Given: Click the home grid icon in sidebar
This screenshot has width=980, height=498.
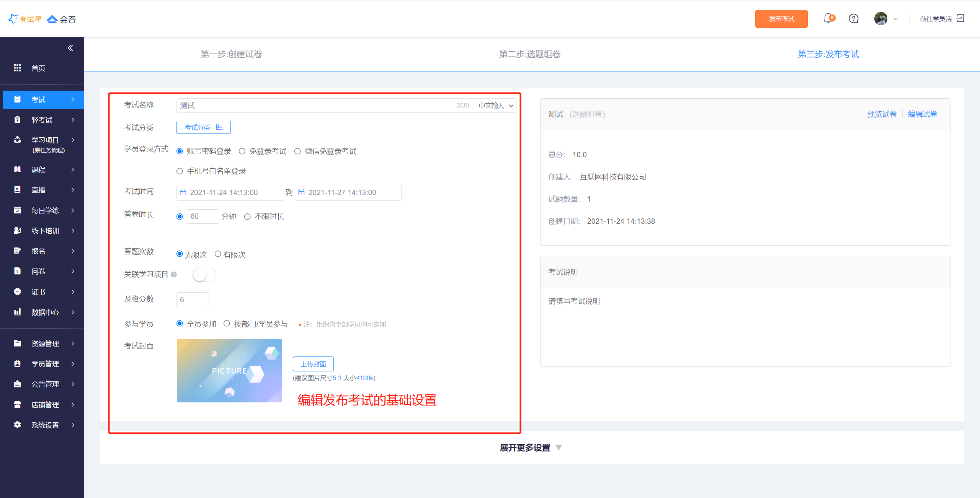Looking at the screenshot, I should [18, 68].
